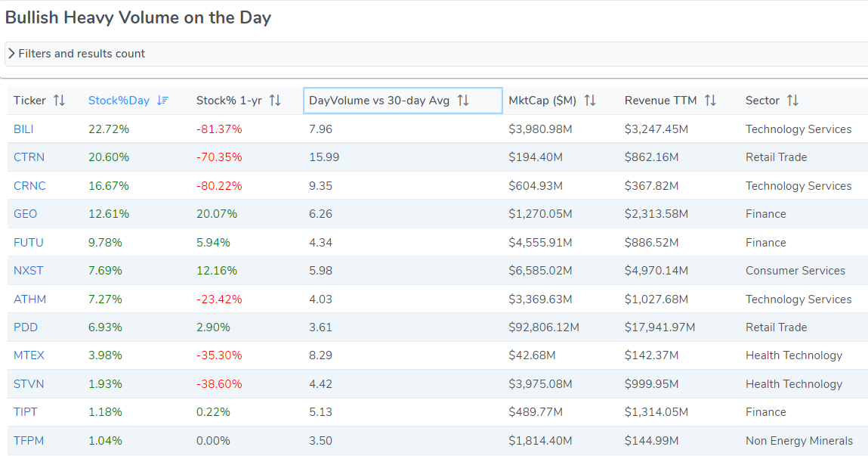
Task: Select the 0.22% one-year value for TIPT
Action: (x=213, y=412)
